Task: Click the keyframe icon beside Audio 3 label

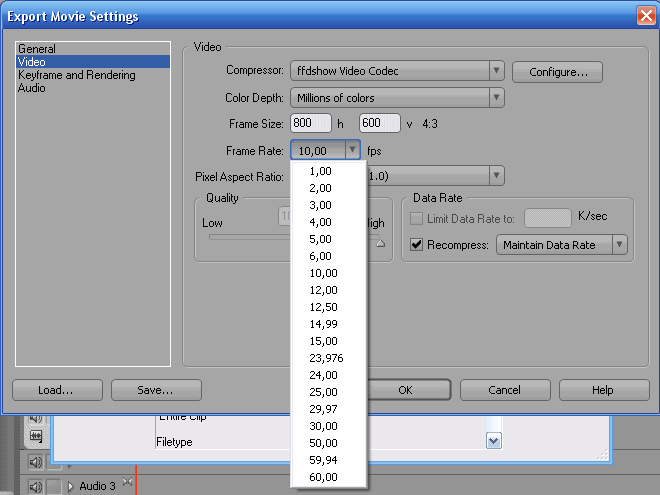Action: click(x=127, y=483)
